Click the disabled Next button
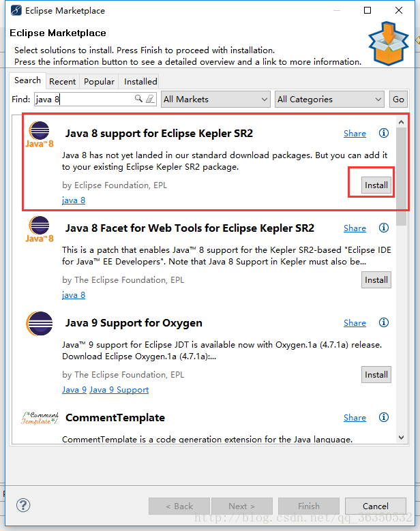 pos(242,506)
